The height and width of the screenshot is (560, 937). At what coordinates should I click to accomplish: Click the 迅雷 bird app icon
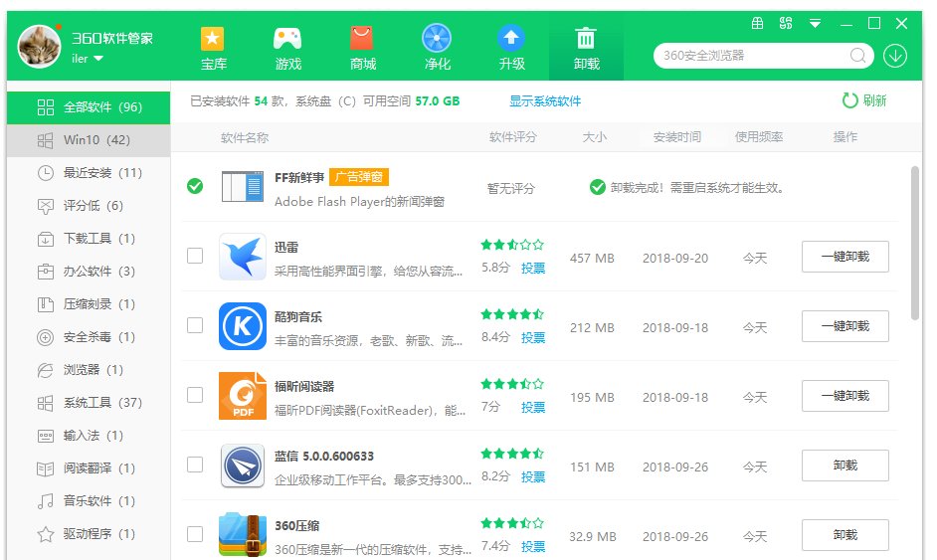[x=243, y=257]
